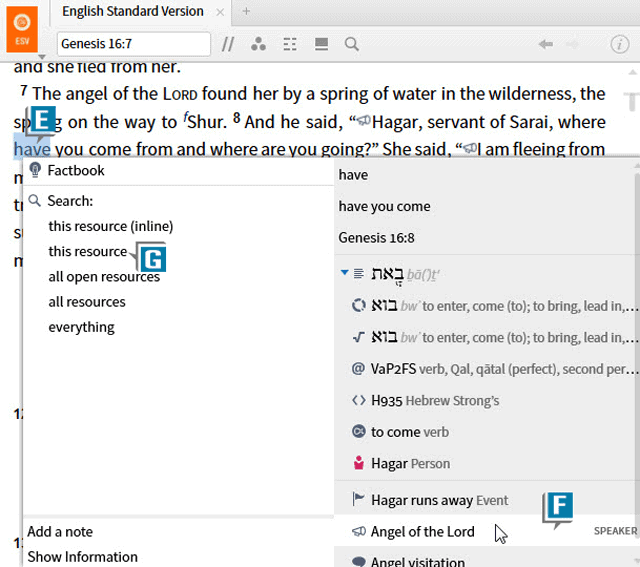Click megaphone icon before 'Hagar, servant'
640x567 pixels.
[364, 120]
